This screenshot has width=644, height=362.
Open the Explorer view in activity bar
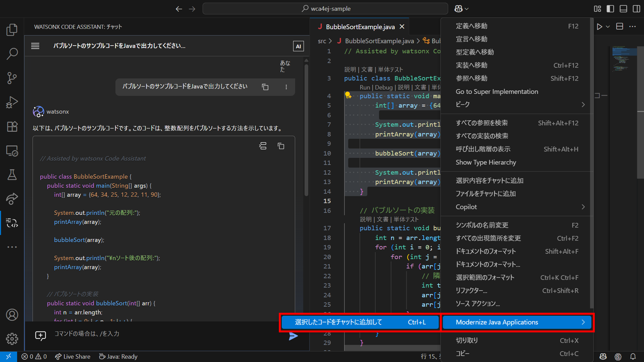[x=12, y=30]
